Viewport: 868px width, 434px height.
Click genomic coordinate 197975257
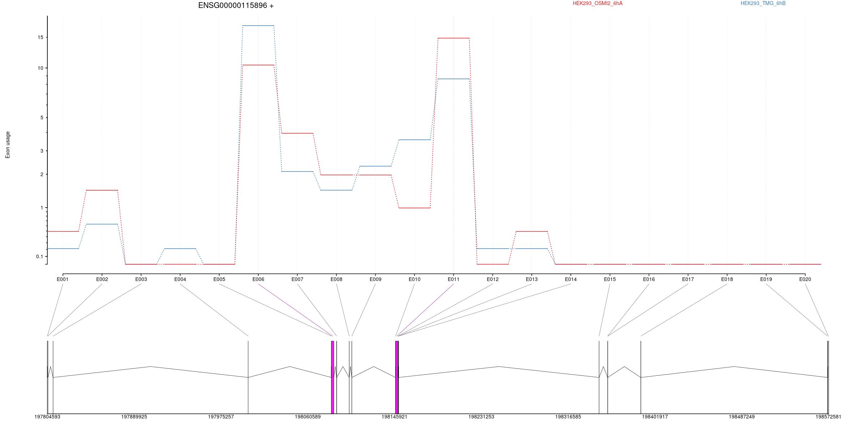point(221,417)
